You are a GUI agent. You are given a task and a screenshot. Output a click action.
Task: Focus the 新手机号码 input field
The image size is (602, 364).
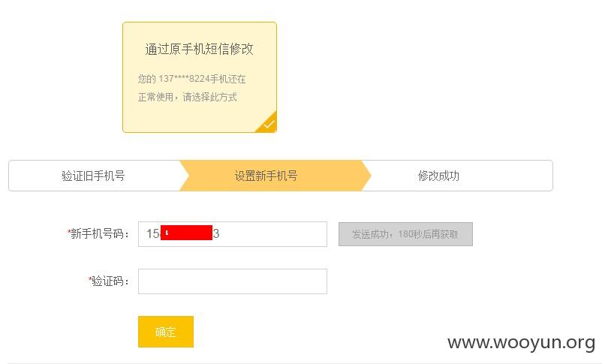[233, 234]
